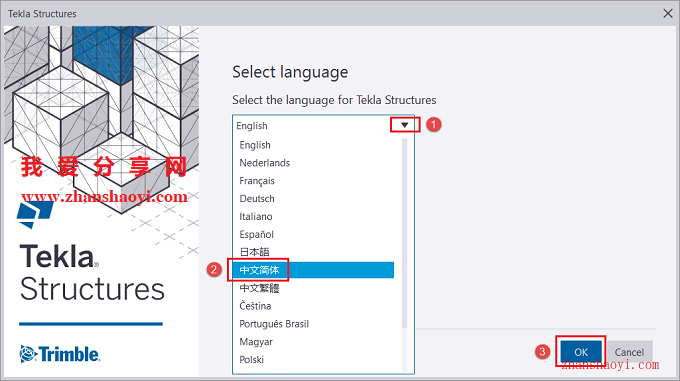680x381 pixels.
Task: Confirm with the OK button
Action: tap(581, 352)
